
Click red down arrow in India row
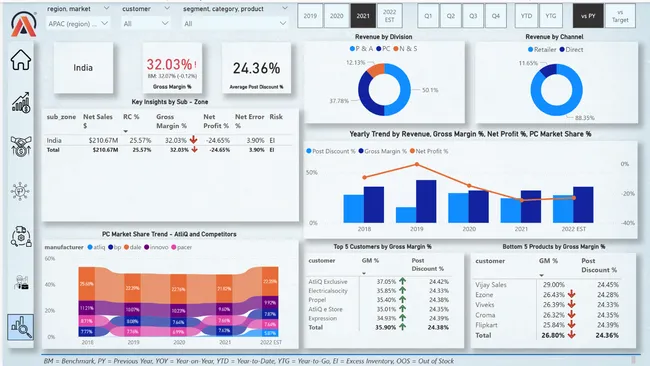(194, 140)
